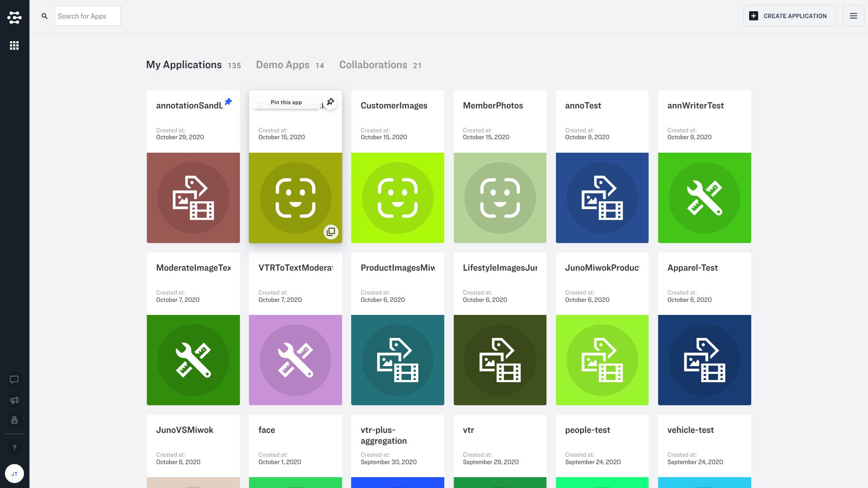The width and height of the screenshot is (868, 488).
Task: Open the CustomerImages app title
Action: (x=394, y=105)
